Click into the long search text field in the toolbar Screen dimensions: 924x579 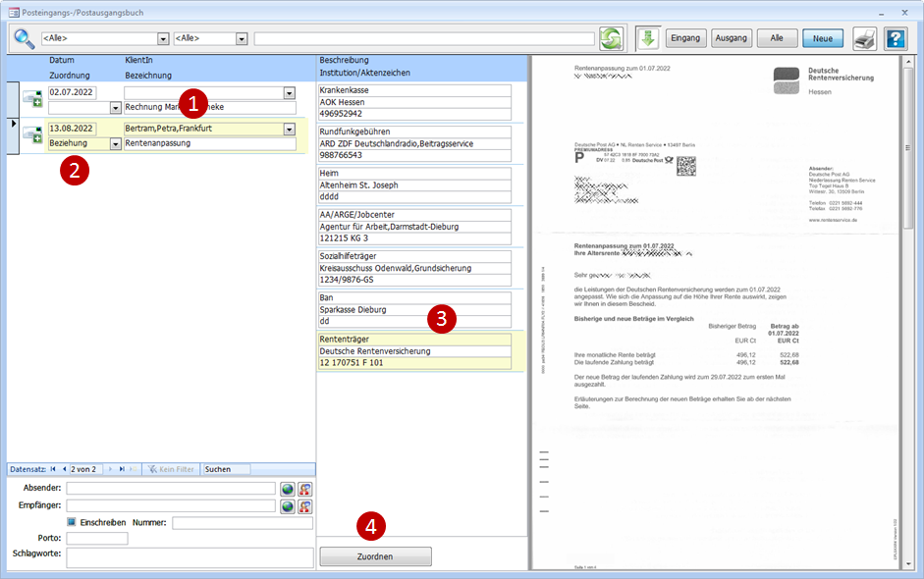pos(424,38)
